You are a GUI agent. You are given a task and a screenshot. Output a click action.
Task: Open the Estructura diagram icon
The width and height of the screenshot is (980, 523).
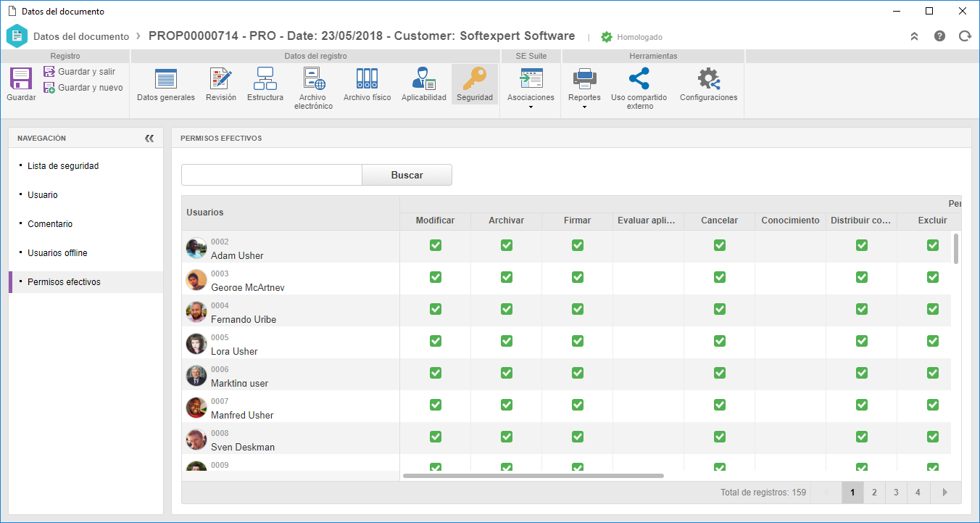(265, 78)
